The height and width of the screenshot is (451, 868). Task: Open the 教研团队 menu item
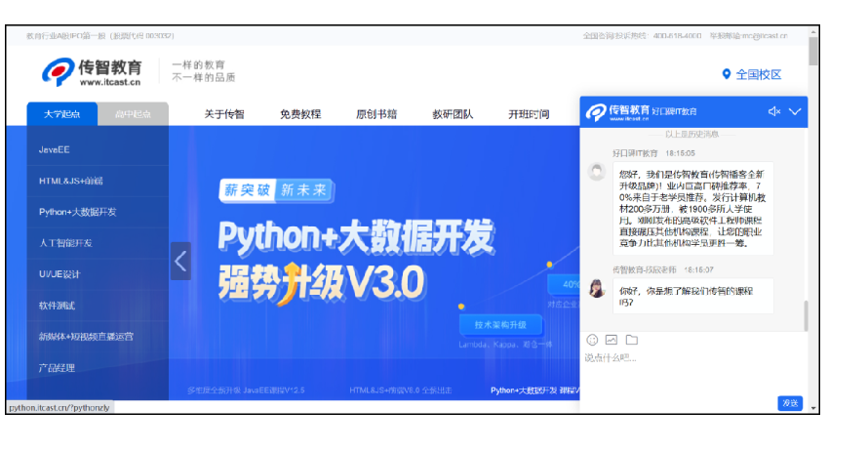pos(453,114)
